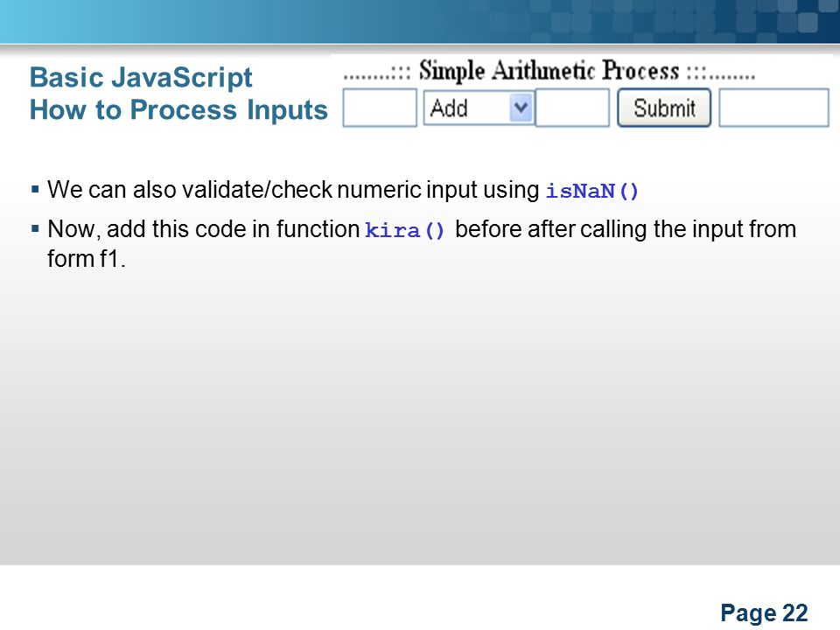Click the Page 22 label

click(x=764, y=612)
